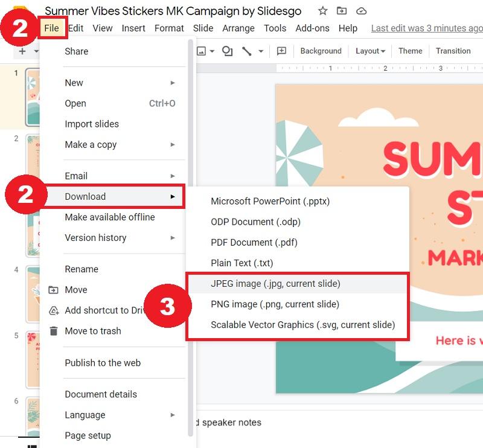Expand the Download submenu
This screenshot has height=448, width=483.
pos(113,197)
